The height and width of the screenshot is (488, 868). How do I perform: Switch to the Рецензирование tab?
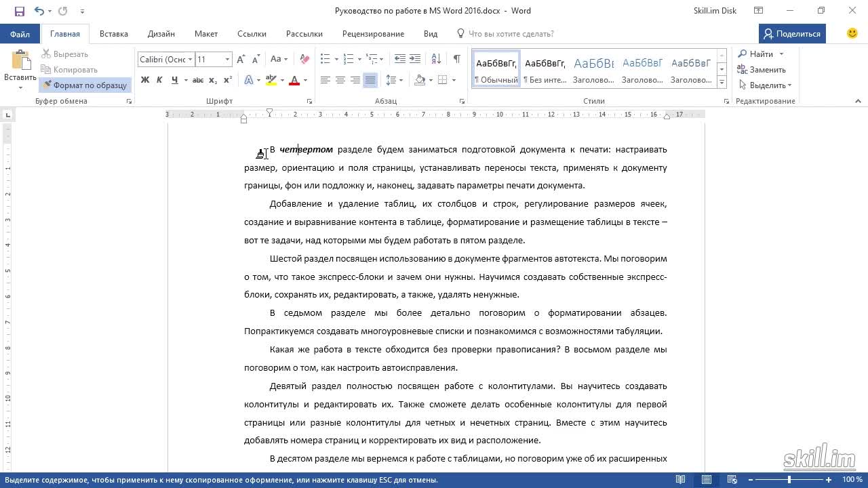373,33
